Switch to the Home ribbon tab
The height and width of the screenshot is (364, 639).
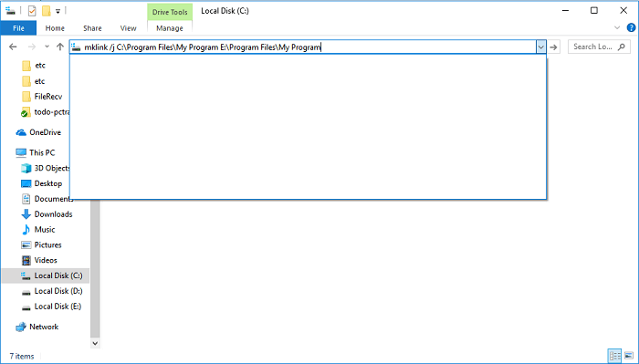coord(55,28)
